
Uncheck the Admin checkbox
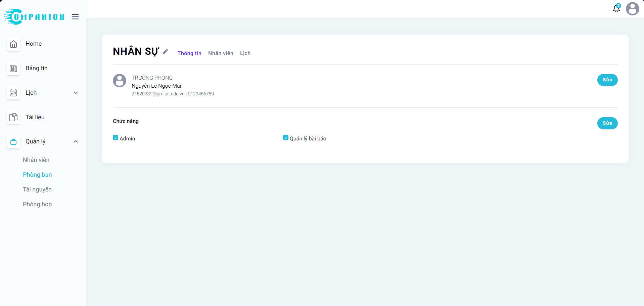116,138
